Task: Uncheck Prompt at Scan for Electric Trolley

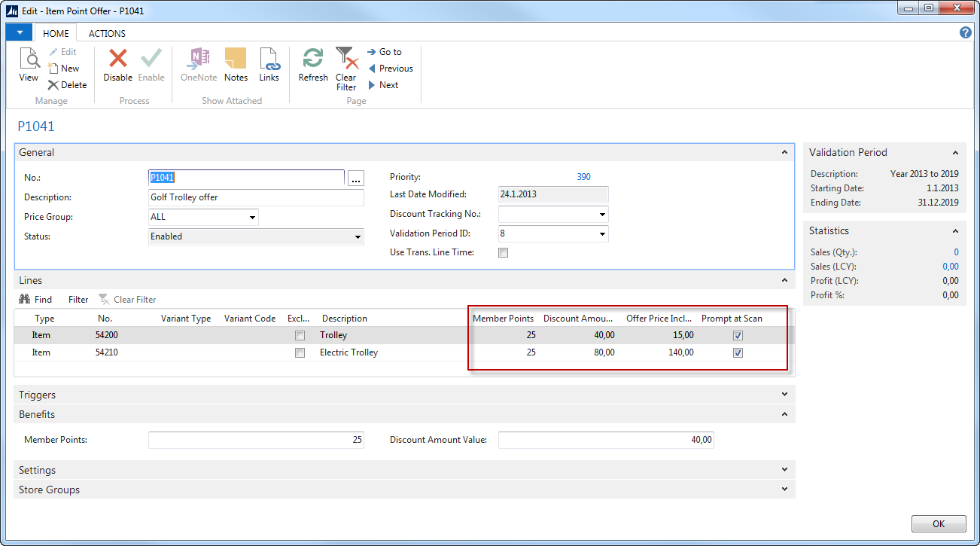Action: point(738,352)
